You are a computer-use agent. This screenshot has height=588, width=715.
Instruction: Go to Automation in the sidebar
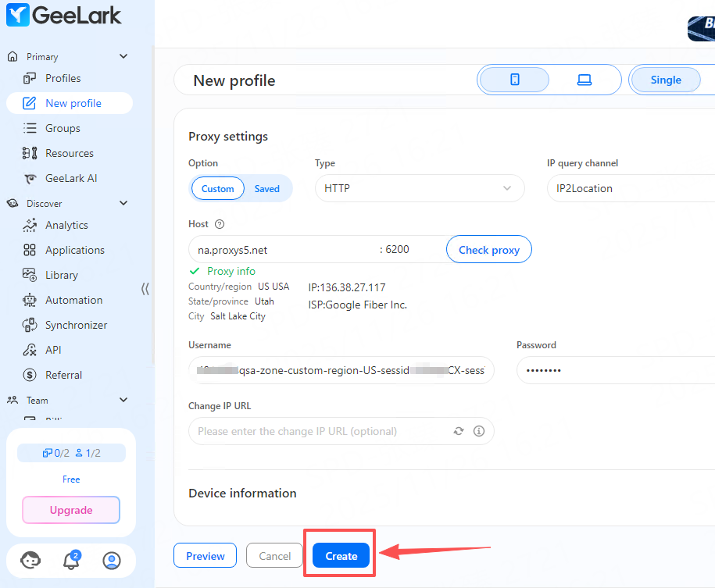73,300
